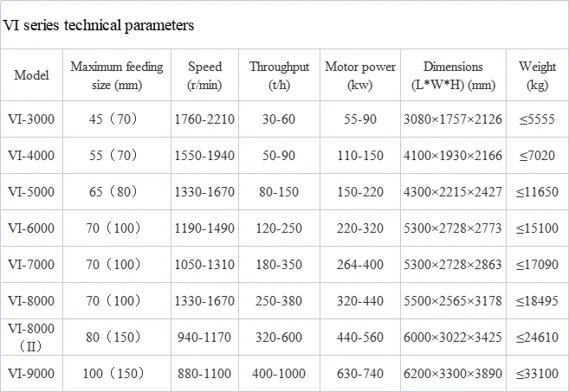This screenshot has width=569, height=392.
Task: Select the 6000×3022×3425 dimensions cell
Action: click(x=453, y=337)
